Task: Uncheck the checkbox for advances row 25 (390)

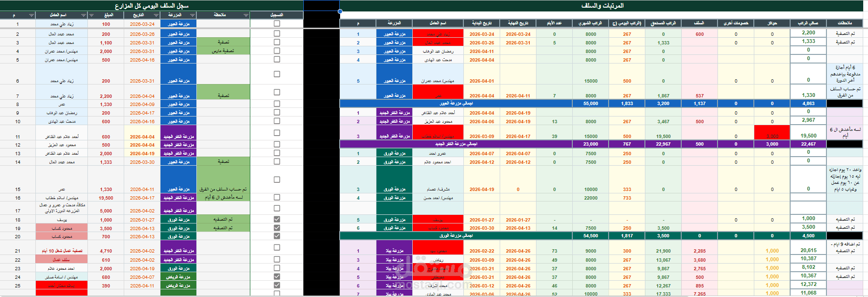Action: [x=277, y=285]
